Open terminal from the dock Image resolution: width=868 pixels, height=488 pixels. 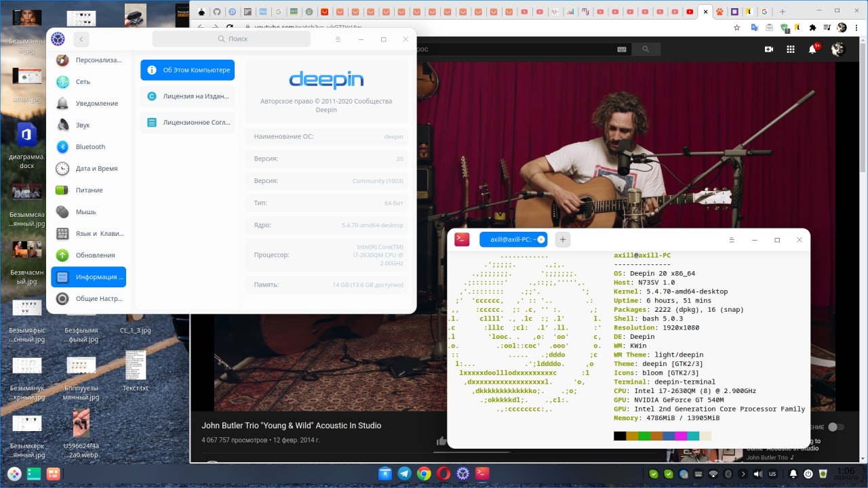[x=483, y=474]
